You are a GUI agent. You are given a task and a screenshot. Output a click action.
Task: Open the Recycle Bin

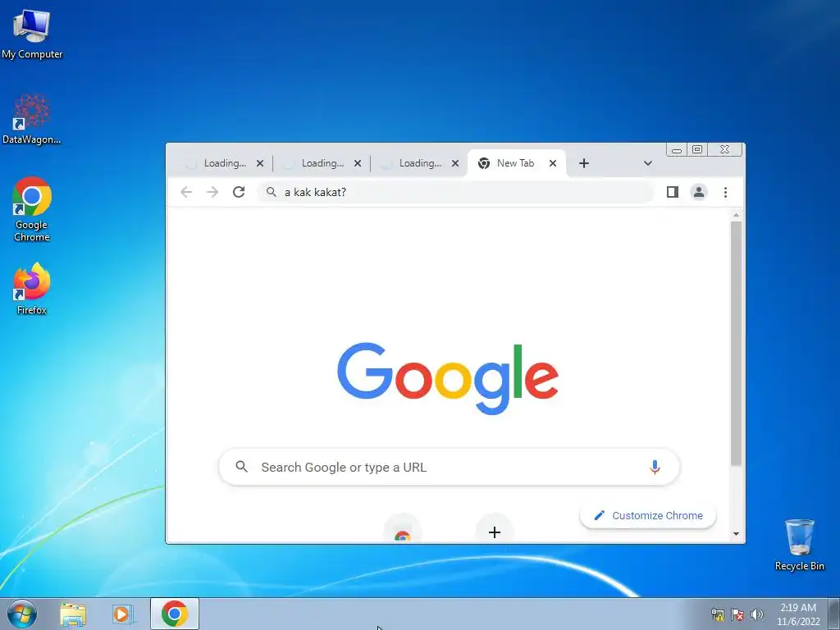click(x=799, y=545)
